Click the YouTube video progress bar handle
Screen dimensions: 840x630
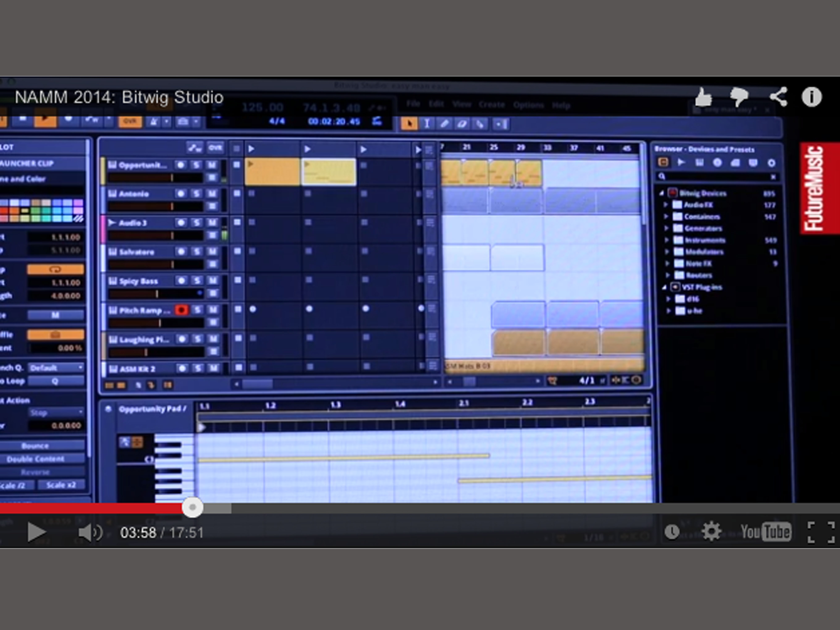(x=193, y=507)
